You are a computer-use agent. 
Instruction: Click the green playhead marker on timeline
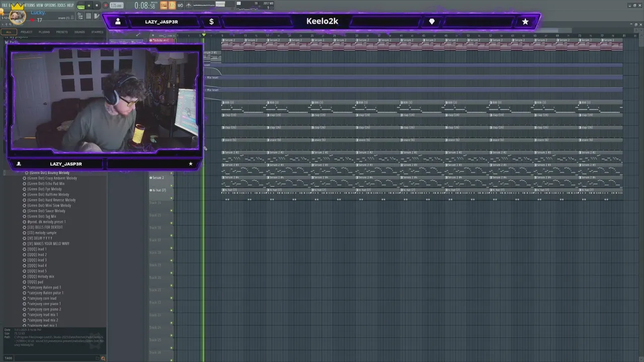[x=204, y=35]
